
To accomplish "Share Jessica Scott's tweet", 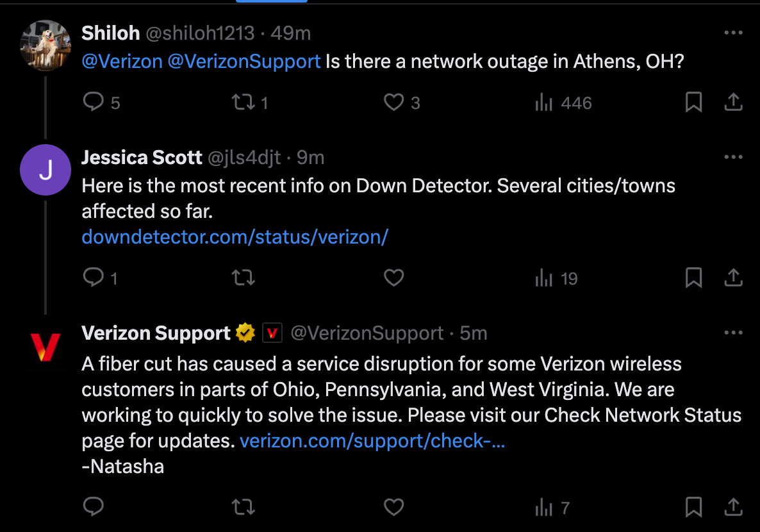I will (x=733, y=278).
